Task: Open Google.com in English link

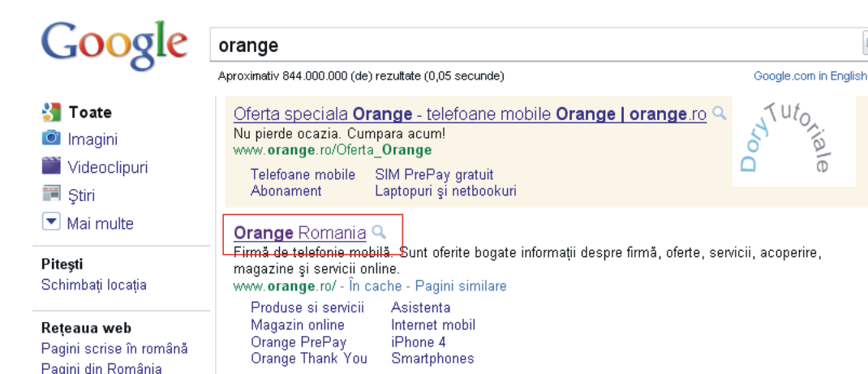Action: click(810, 76)
